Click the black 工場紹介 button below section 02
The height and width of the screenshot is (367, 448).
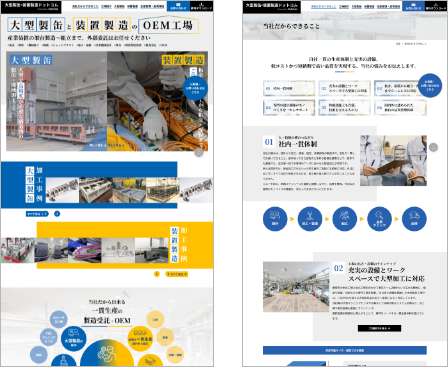click(x=379, y=328)
